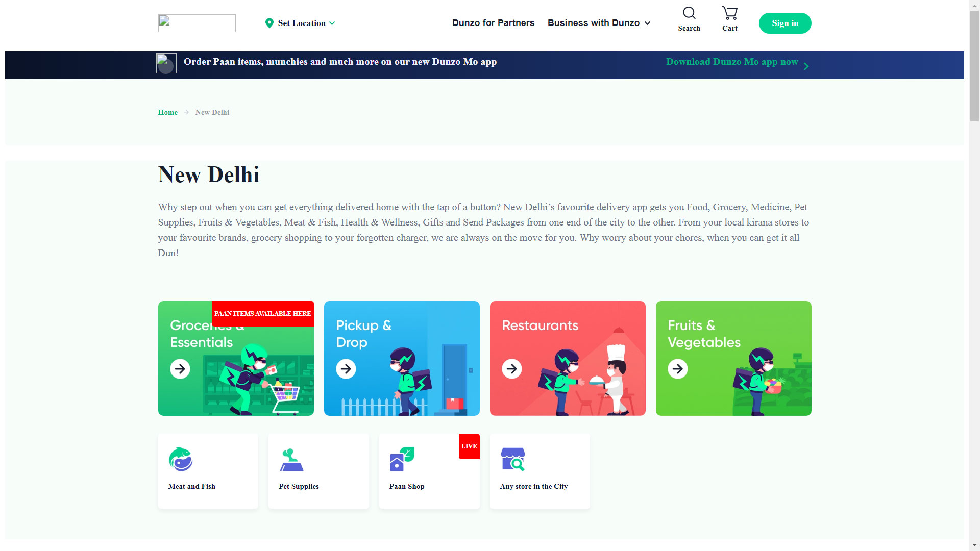The image size is (980, 551).
Task: Click the page vertical scrollbar thumb
Action: [x=974, y=66]
